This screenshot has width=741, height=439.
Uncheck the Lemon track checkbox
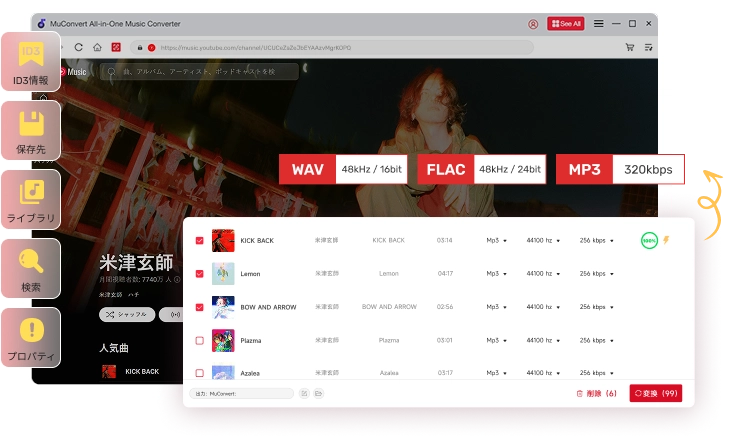click(x=199, y=274)
